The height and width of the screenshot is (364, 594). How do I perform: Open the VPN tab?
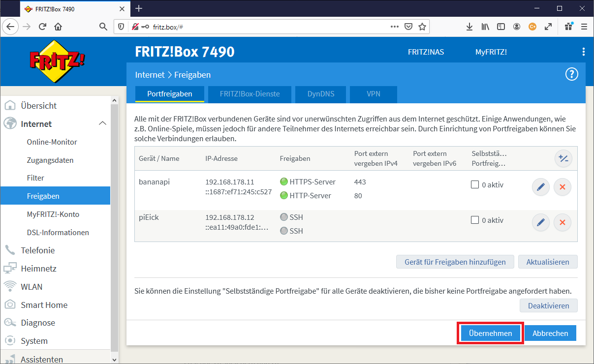(x=374, y=94)
